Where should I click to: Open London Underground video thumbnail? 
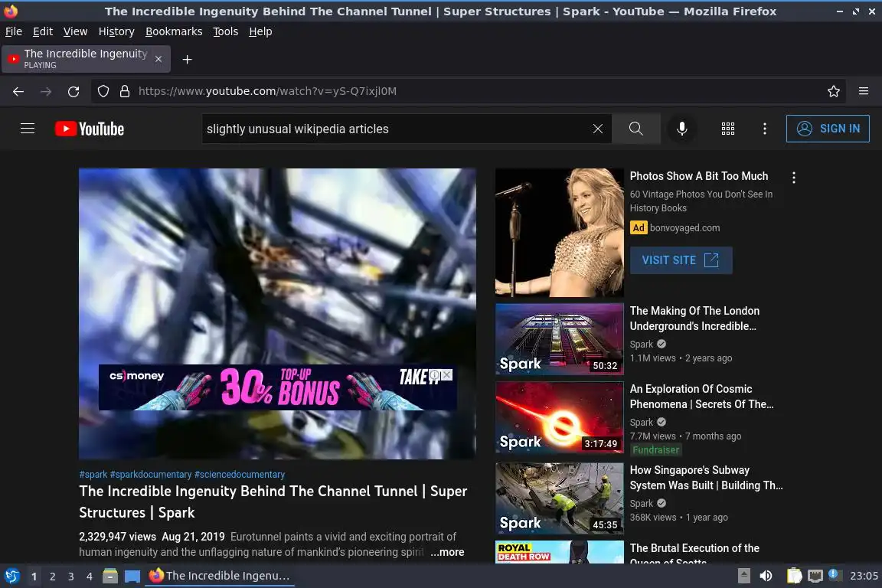coord(559,339)
